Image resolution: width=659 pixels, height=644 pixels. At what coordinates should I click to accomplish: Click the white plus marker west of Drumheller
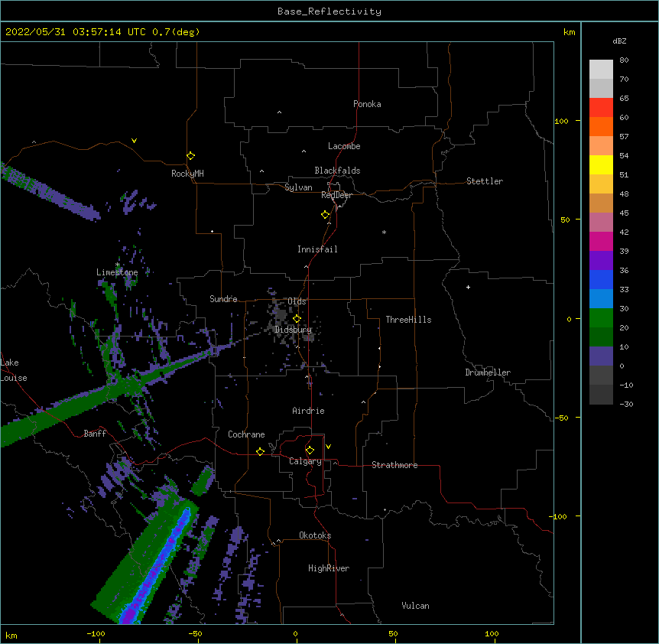(x=468, y=287)
